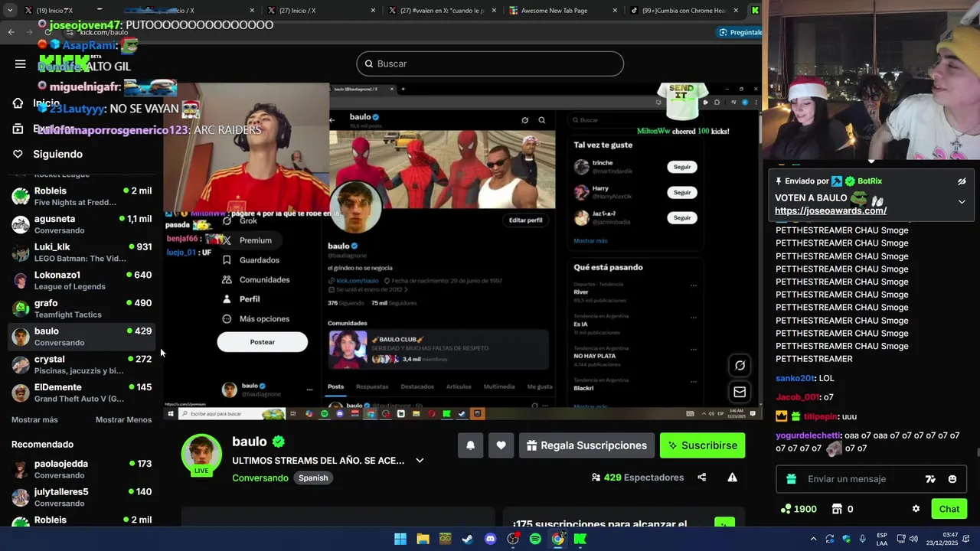Viewport: 980px width, 551px height.
Task: Open crystal channel in sidebar
Action: tap(82, 364)
